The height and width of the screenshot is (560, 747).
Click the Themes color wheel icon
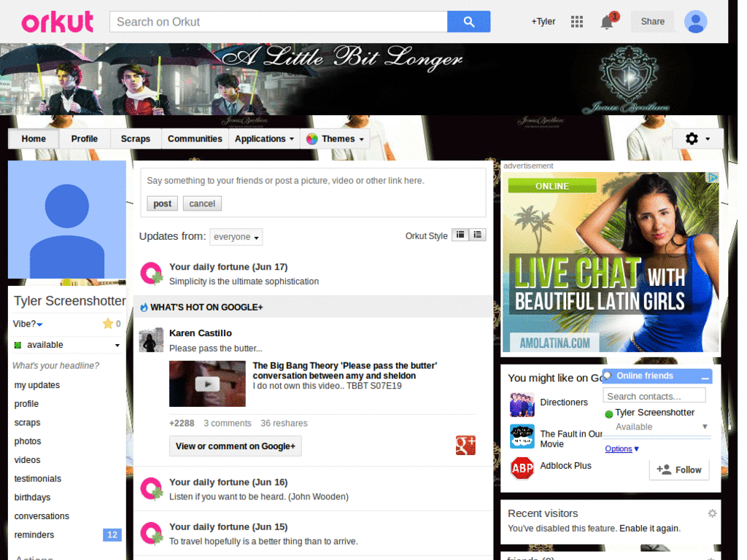(312, 139)
